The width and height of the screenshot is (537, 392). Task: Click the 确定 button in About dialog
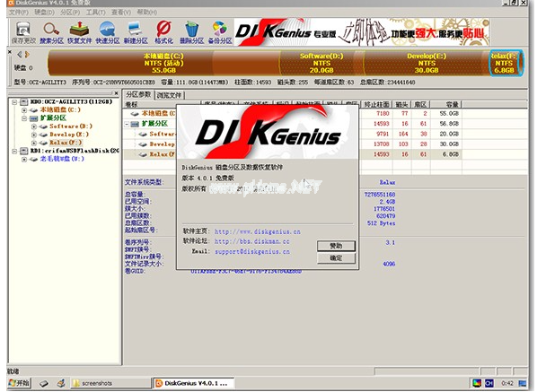[x=336, y=258]
